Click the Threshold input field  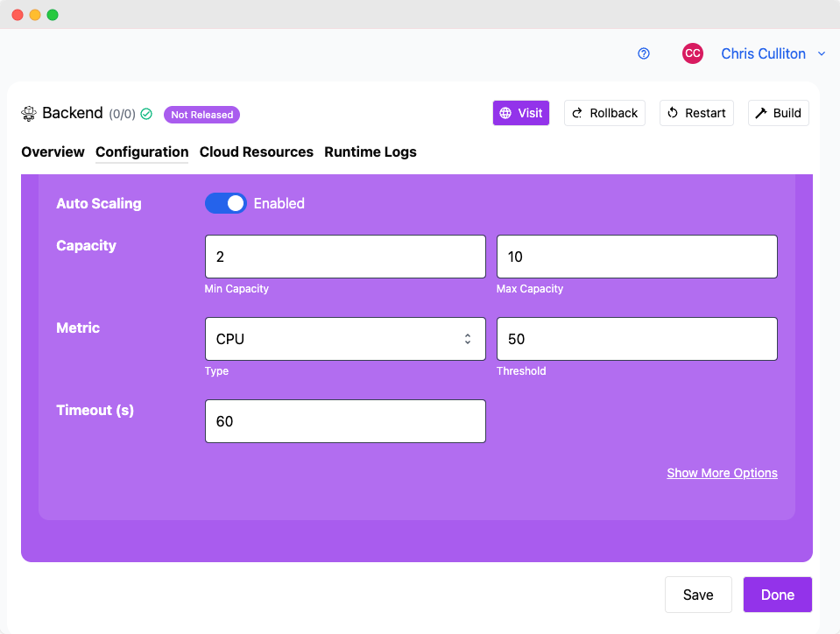pyautogui.click(x=637, y=339)
